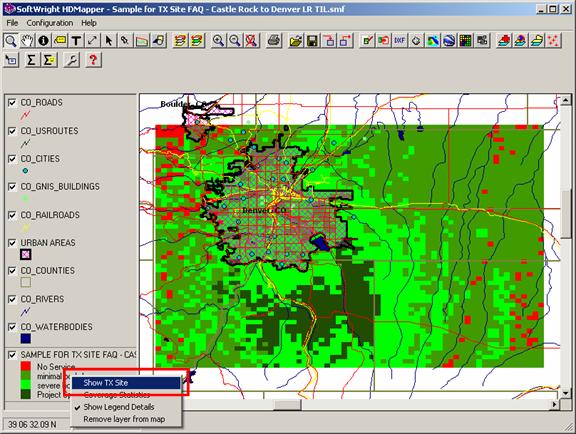Select the black arrow pointer tool
The height and width of the screenshot is (434, 576).
coord(108,40)
